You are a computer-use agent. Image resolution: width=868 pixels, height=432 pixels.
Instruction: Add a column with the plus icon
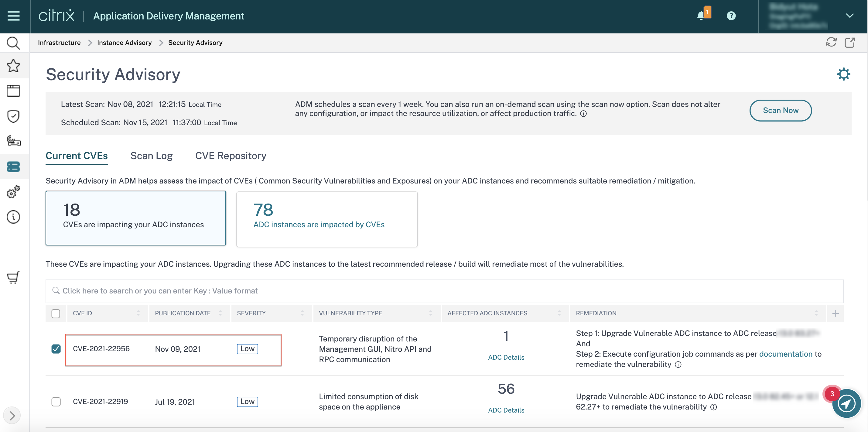[x=835, y=314]
